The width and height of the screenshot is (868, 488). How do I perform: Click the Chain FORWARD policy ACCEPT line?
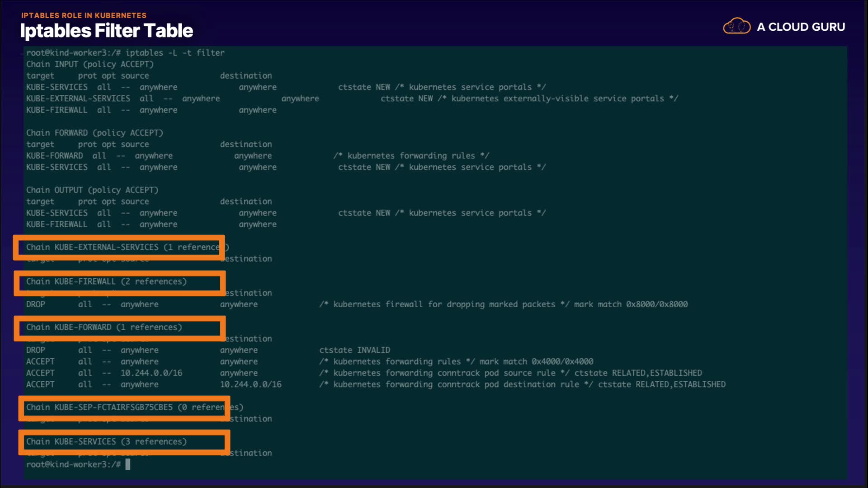click(x=94, y=133)
